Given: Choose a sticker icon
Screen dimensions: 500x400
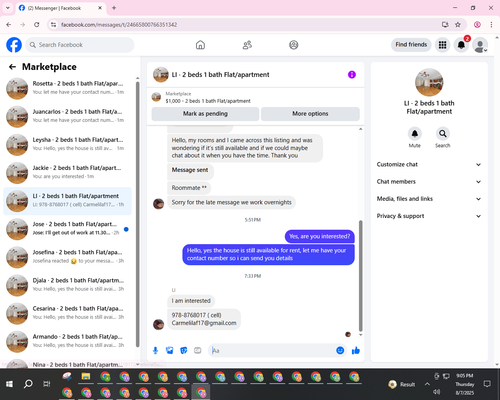Looking at the screenshot, I should point(184,350).
